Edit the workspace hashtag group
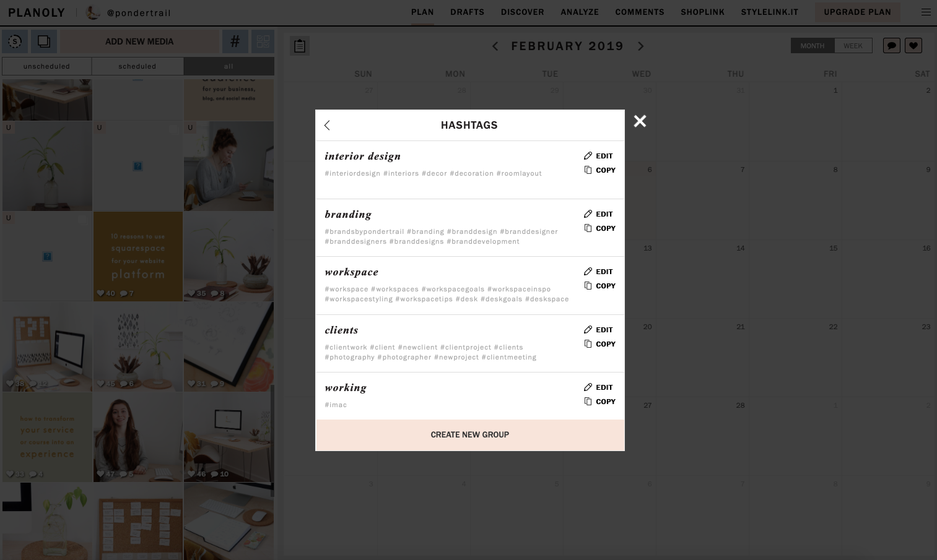 [598, 272]
